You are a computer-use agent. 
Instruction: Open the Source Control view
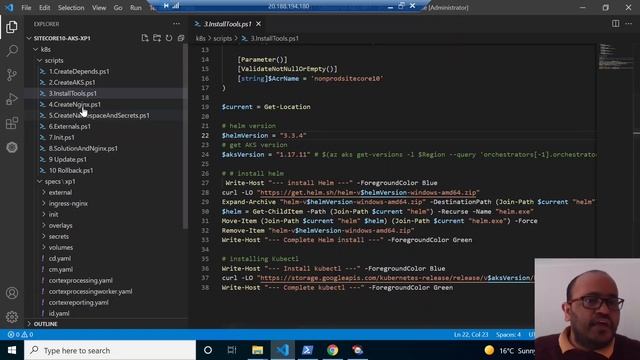tap(12, 75)
